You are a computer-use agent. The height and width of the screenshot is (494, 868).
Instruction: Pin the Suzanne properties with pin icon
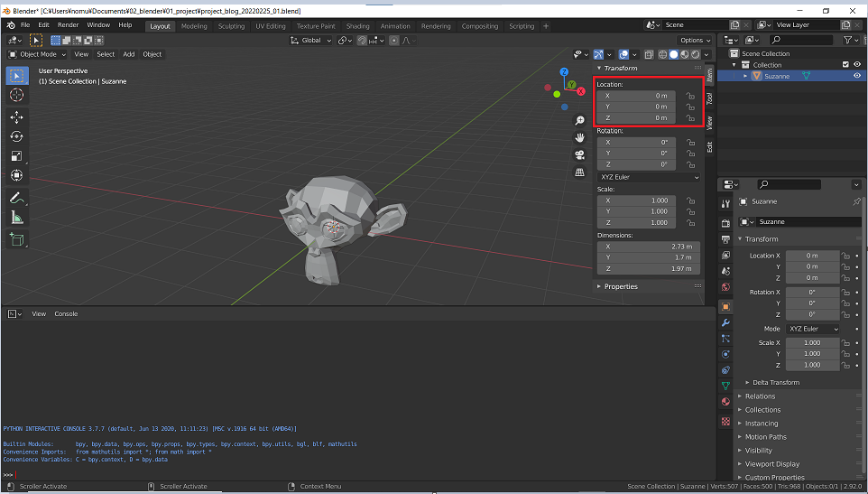(x=857, y=201)
